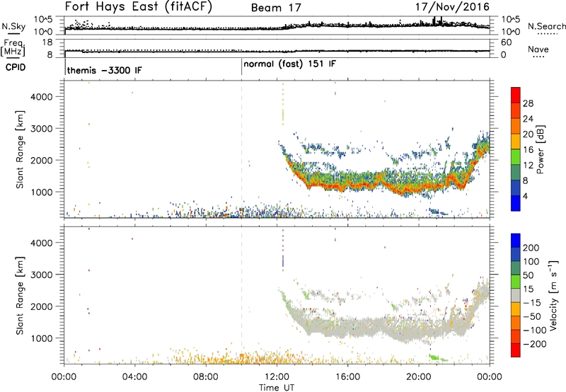Click the '4' tick on the power scale
Image resolution: width=566 pixels, height=392 pixels.
tap(525, 196)
